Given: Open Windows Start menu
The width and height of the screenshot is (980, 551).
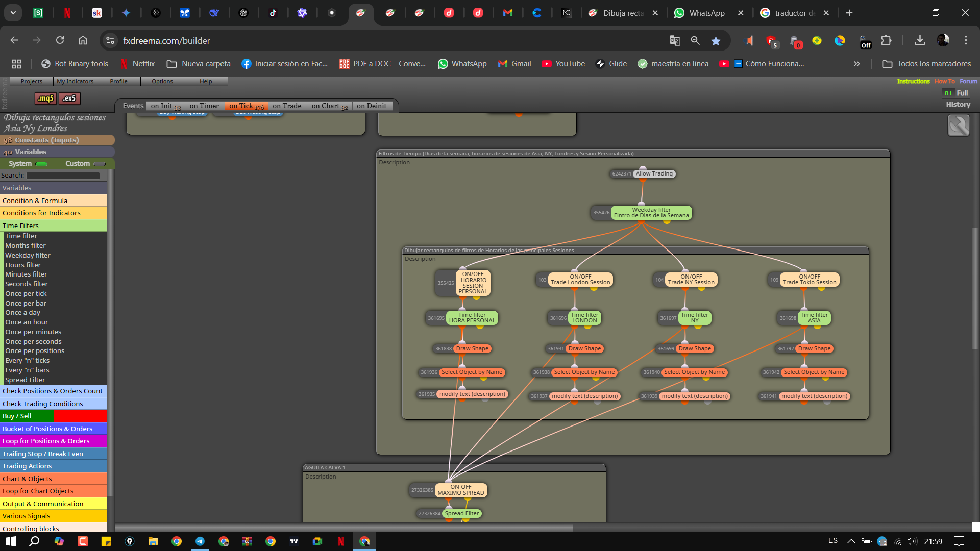Looking at the screenshot, I should (11, 541).
